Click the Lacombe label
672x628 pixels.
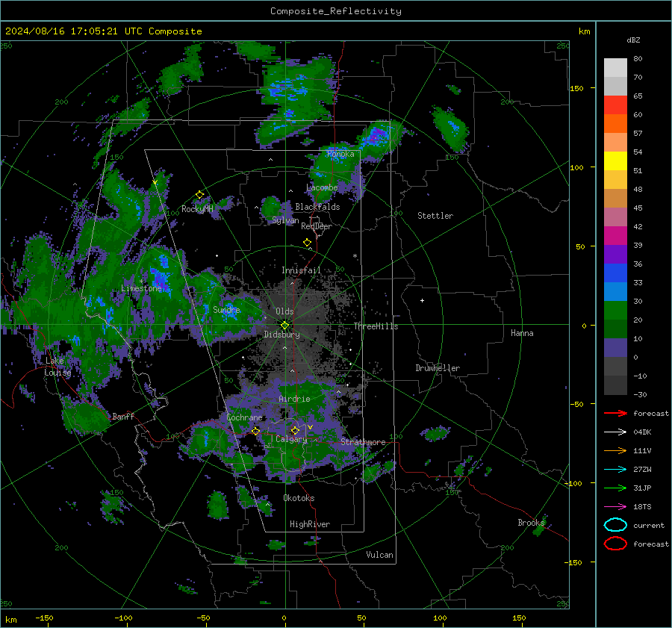[x=322, y=187]
